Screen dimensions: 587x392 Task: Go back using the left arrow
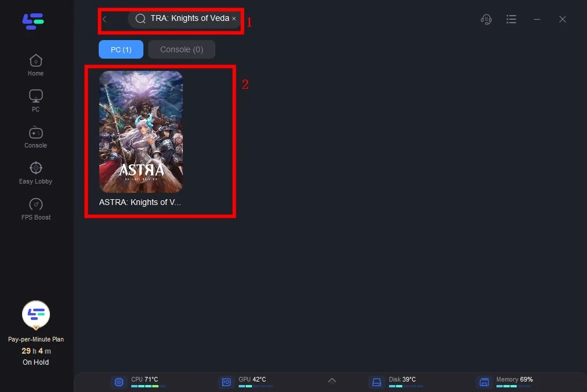click(105, 19)
